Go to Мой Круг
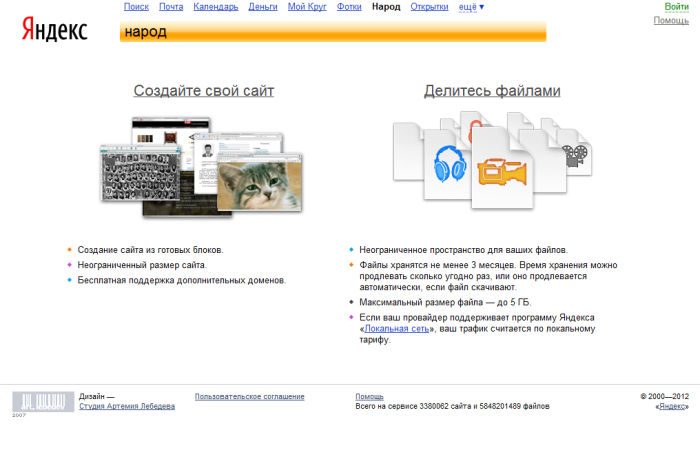 click(307, 7)
